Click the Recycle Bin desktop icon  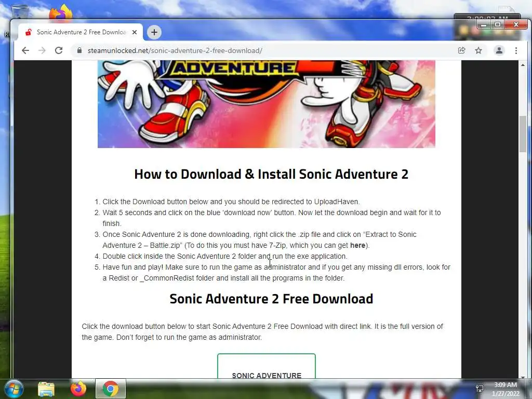(20, 11)
